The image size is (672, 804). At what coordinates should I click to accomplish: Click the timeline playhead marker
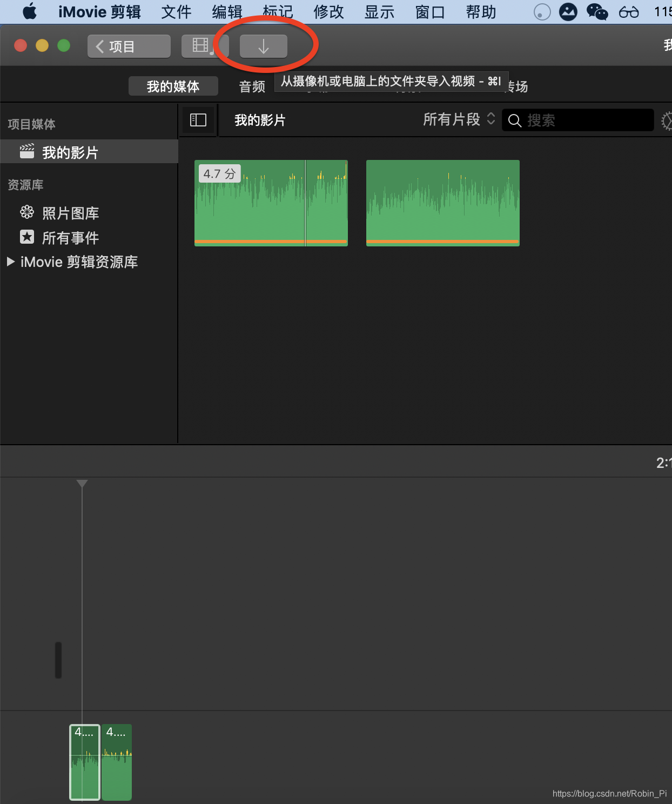82,484
